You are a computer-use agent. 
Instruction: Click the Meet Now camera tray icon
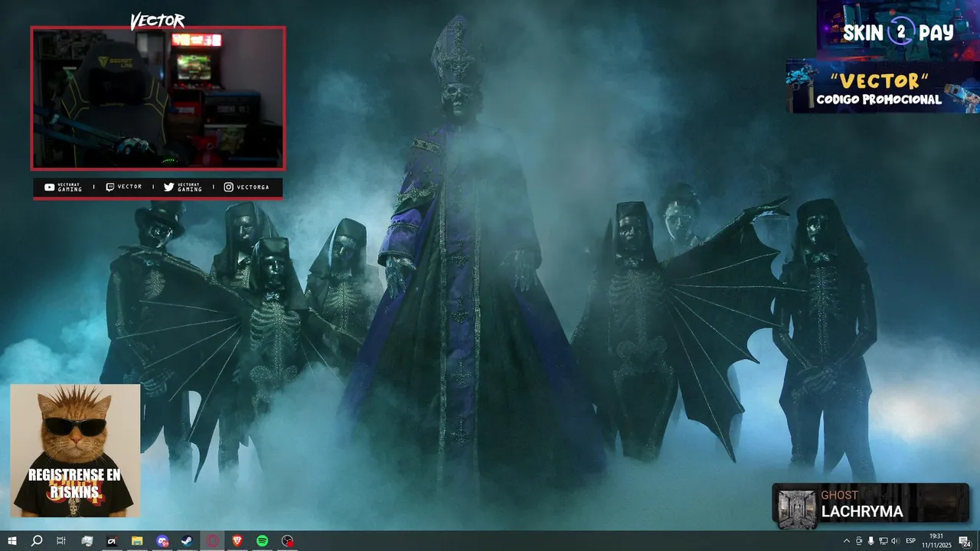coord(859,541)
